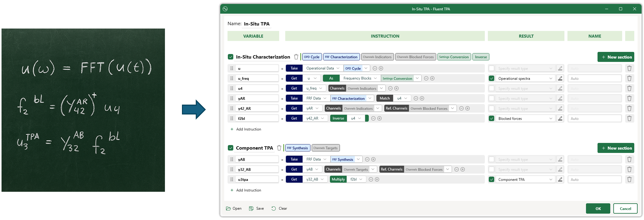Click the Save button at the bottom

point(256,208)
